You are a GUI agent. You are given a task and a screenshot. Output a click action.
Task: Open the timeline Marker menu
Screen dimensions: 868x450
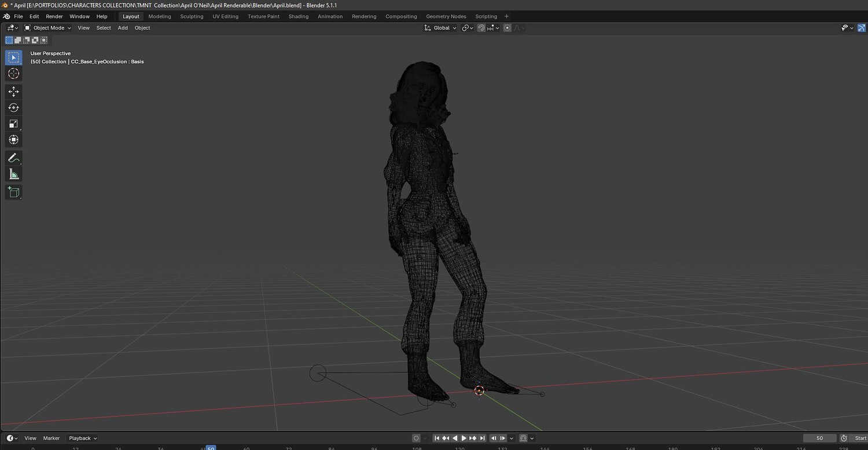(52, 438)
